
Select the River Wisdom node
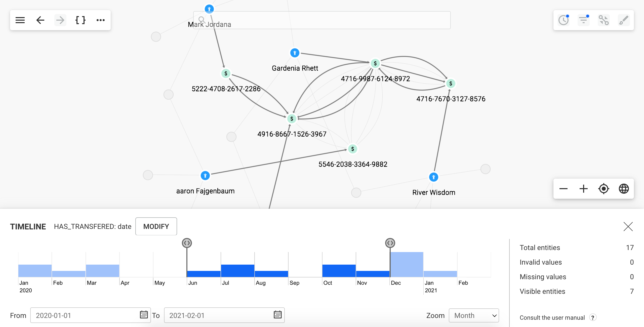pos(433,177)
